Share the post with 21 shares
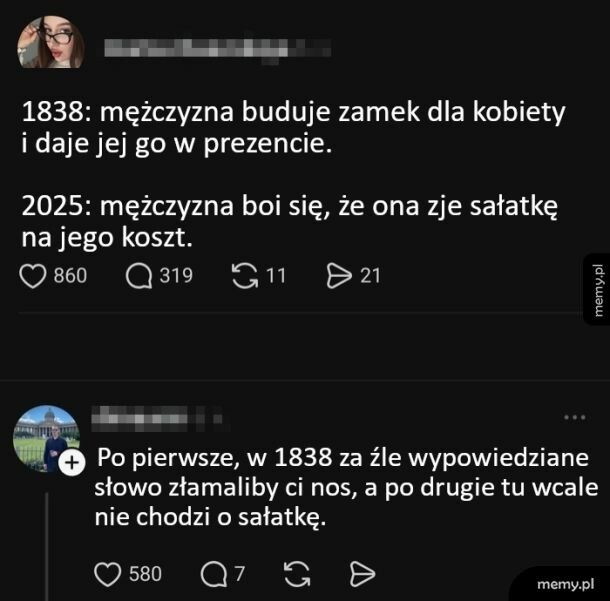Image resolution: width=610 pixels, height=601 pixels. point(339,276)
